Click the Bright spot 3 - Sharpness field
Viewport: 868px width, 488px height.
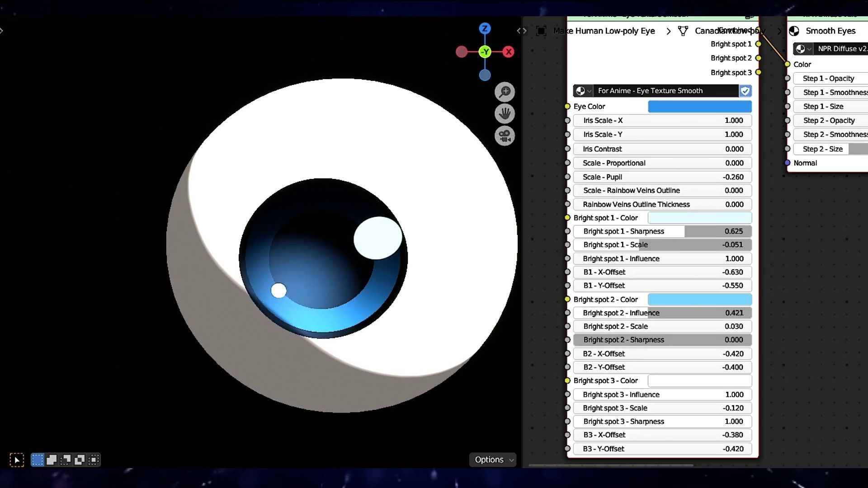click(662, 422)
